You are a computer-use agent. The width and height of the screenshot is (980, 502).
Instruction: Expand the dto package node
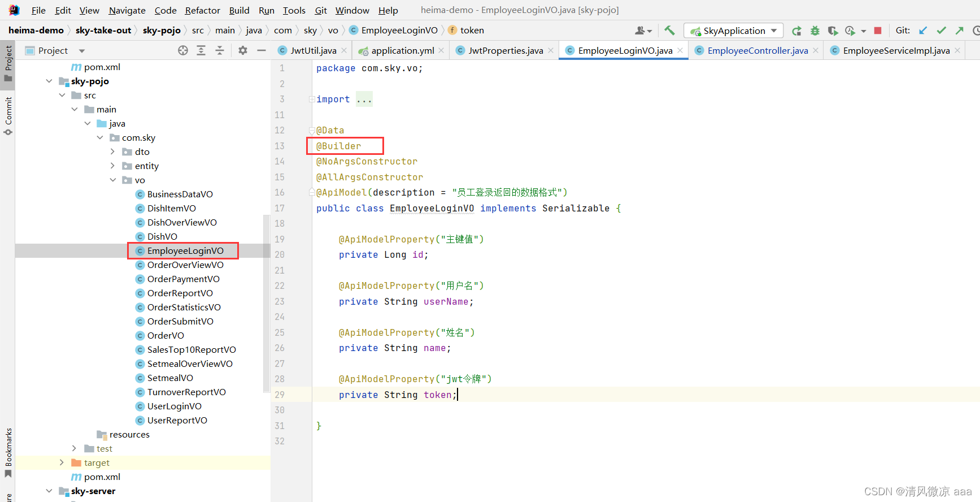click(112, 152)
